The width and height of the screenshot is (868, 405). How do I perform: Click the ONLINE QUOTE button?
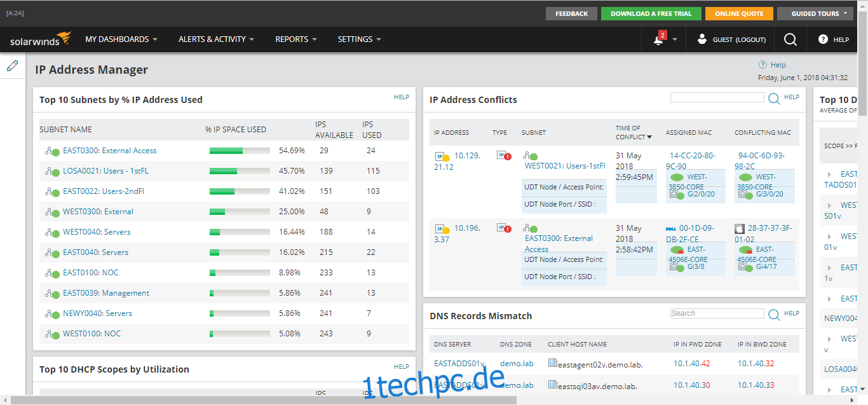coord(738,13)
